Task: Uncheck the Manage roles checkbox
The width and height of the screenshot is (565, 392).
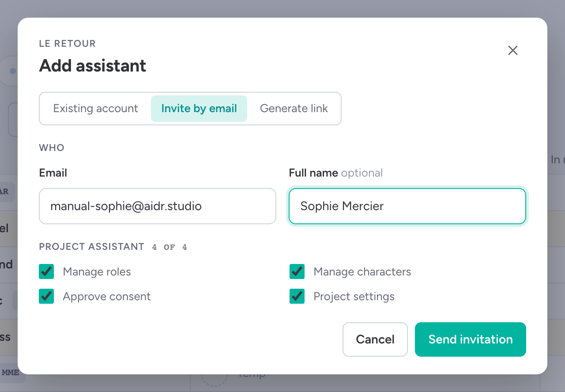Action: coord(46,271)
